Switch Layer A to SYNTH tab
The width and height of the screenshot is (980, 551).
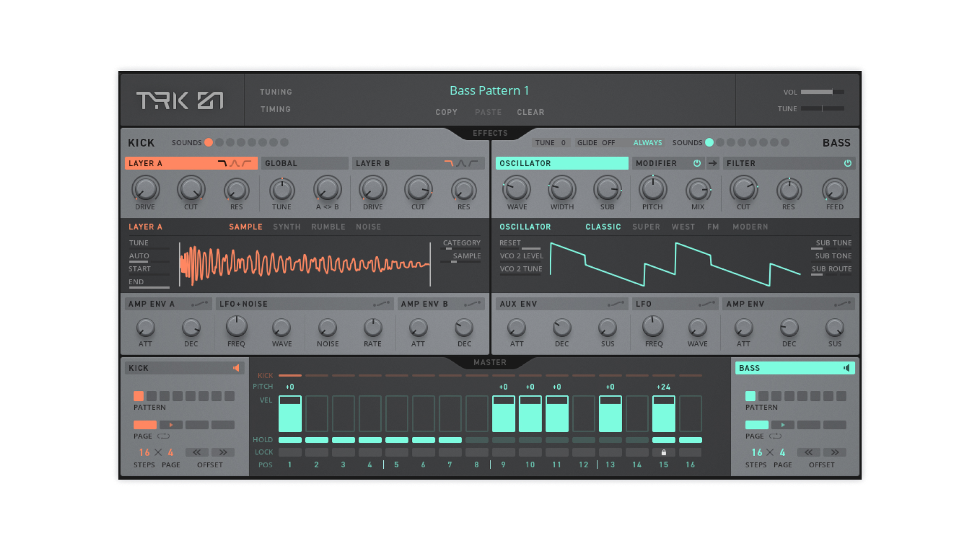click(287, 227)
